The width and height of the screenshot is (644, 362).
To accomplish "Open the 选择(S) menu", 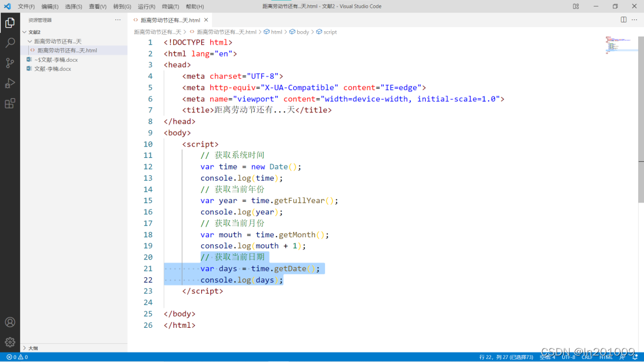I will (x=74, y=6).
